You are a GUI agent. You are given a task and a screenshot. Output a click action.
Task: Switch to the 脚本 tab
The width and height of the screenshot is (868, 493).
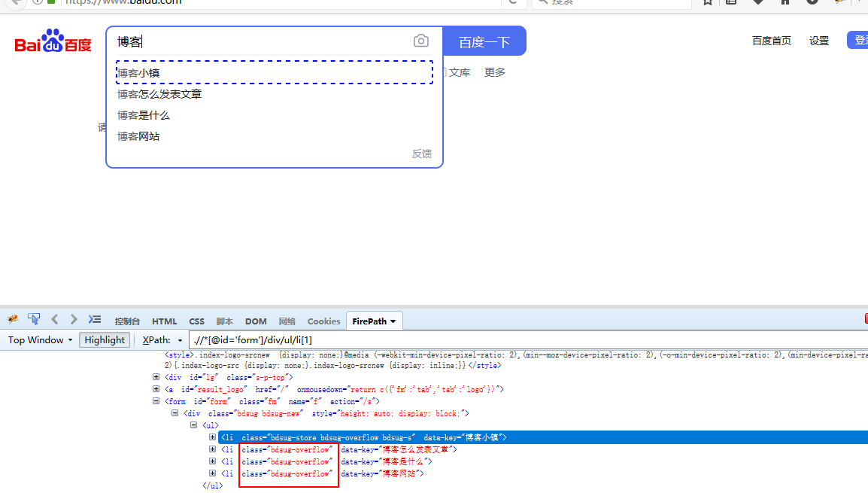point(224,321)
